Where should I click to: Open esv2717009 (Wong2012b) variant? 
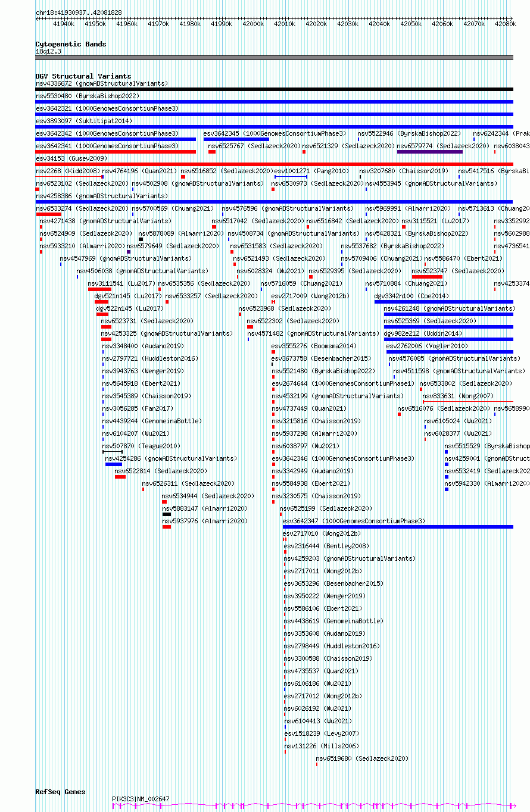point(311,296)
